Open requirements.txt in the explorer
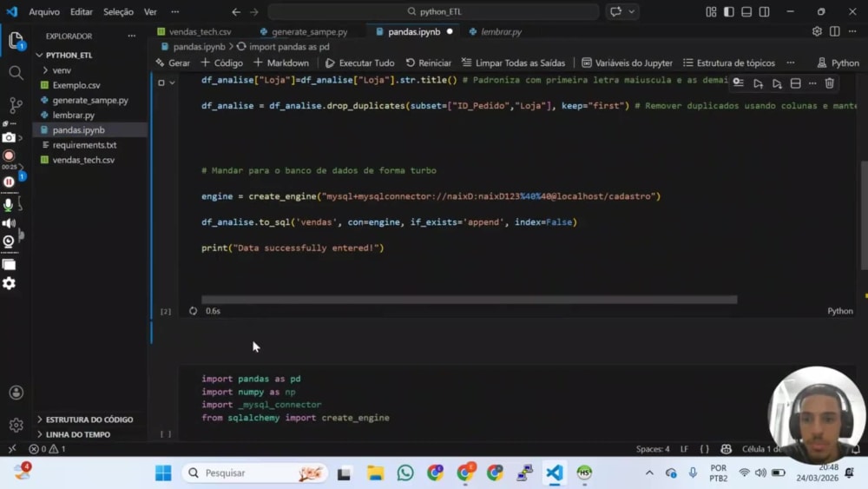The width and height of the screenshot is (868, 489). (84, 145)
